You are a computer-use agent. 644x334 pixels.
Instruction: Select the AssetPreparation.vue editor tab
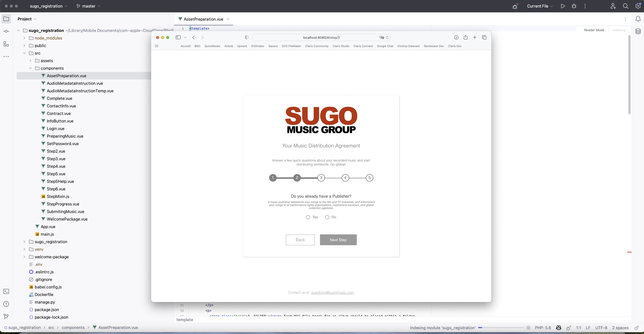tap(203, 19)
